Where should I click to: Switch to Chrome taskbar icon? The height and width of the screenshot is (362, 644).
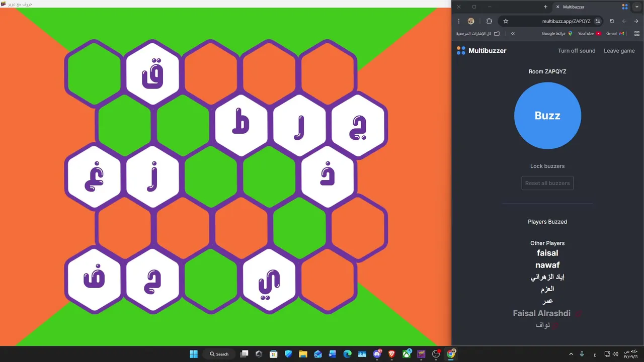point(451,354)
